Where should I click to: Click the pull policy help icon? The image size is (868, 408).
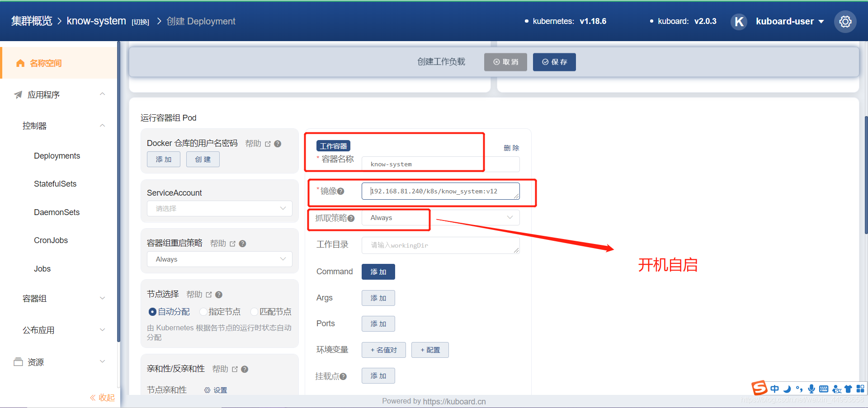point(351,218)
